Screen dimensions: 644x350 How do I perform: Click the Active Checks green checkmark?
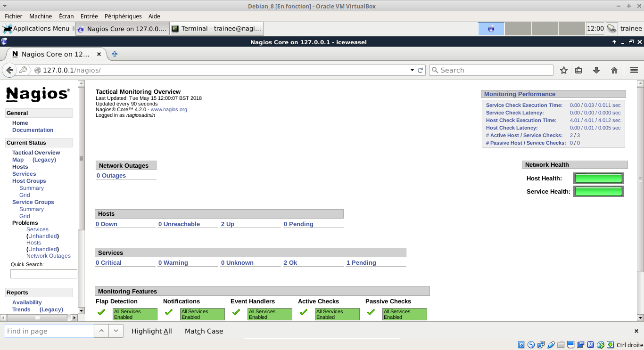(x=304, y=312)
